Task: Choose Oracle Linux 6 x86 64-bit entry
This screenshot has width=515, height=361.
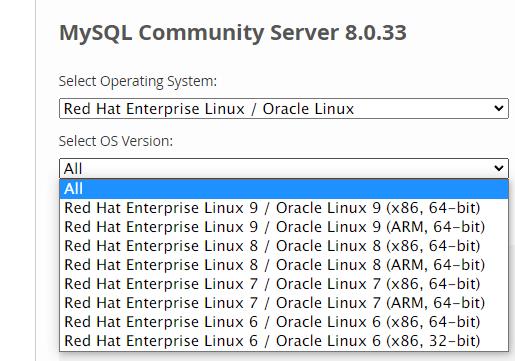Action: (x=284, y=322)
